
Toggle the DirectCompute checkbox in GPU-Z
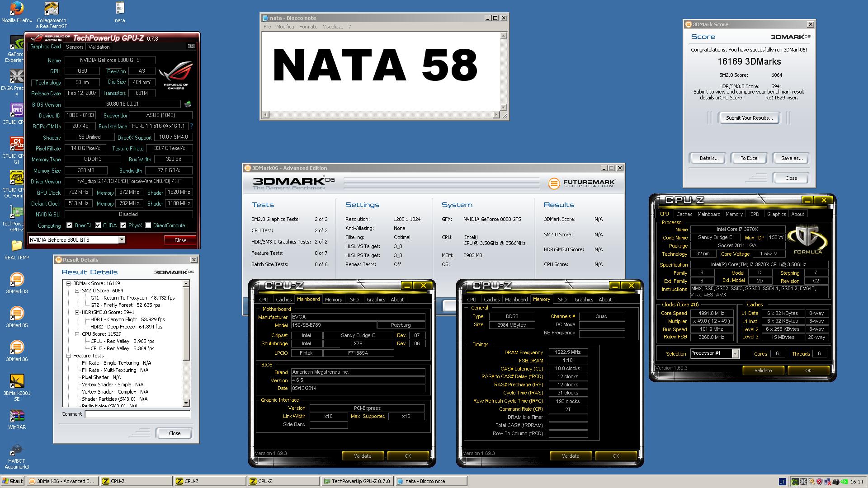tap(148, 225)
